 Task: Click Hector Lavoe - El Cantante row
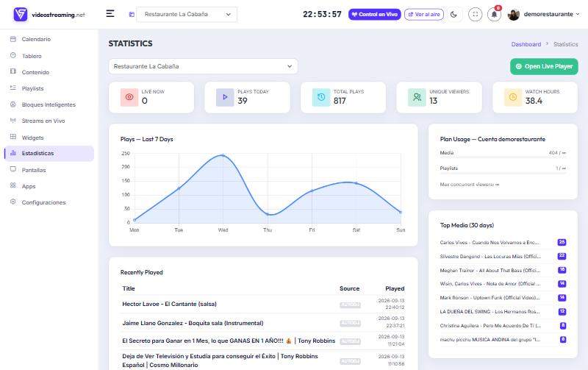(263, 305)
